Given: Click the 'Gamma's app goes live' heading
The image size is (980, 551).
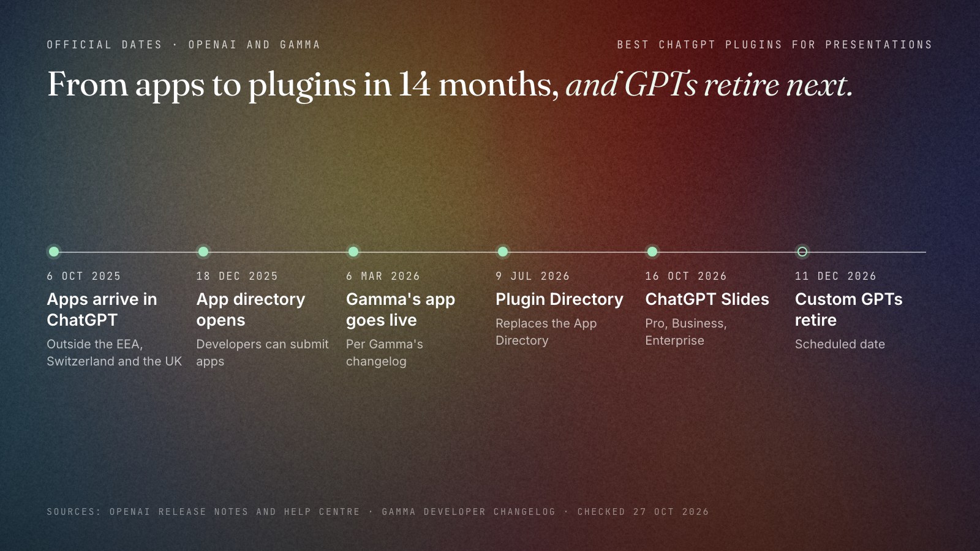Looking at the screenshot, I should click(x=401, y=310).
